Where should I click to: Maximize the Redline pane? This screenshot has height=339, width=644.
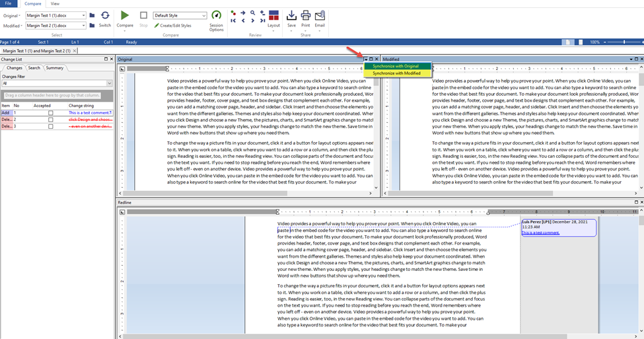(x=636, y=202)
